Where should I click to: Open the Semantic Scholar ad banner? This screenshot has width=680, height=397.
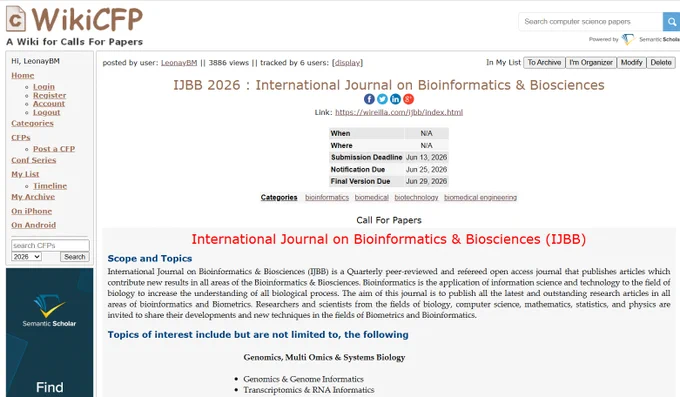[49, 332]
